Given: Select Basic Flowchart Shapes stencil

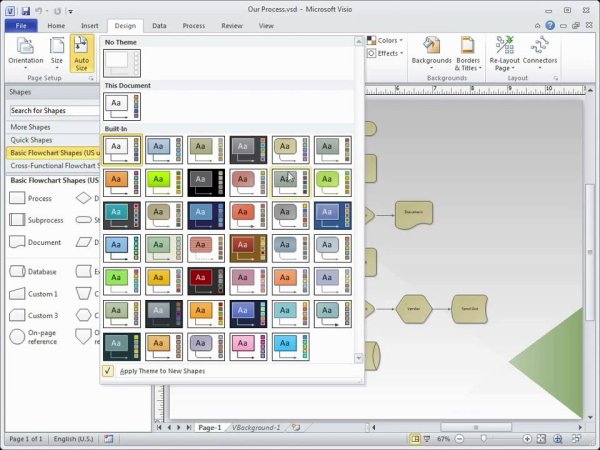Looking at the screenshot, I should 53,153.
